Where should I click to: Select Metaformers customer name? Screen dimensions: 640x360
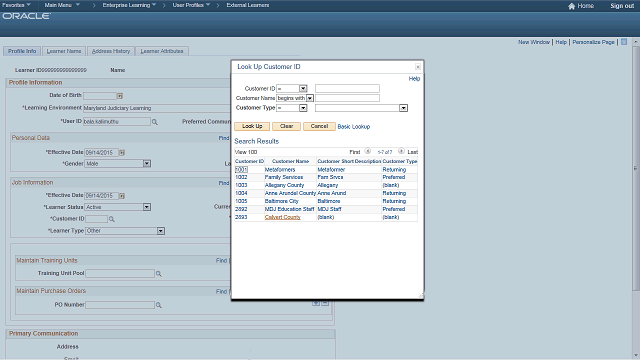280,169
